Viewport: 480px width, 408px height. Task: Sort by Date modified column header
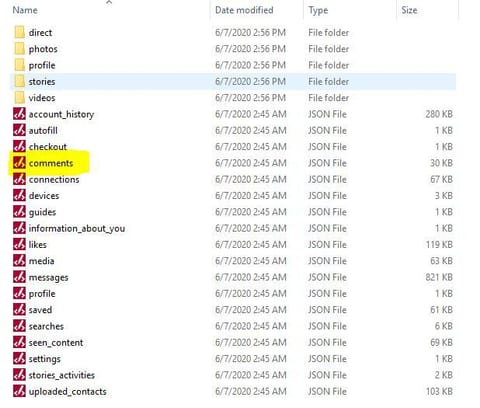coord(244,10)
